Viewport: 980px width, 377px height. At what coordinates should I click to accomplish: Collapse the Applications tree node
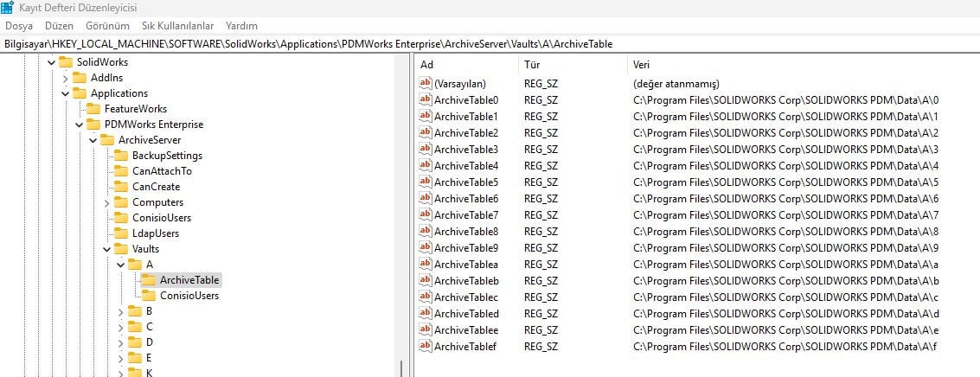pyautogui.click(x=66, y=93)
